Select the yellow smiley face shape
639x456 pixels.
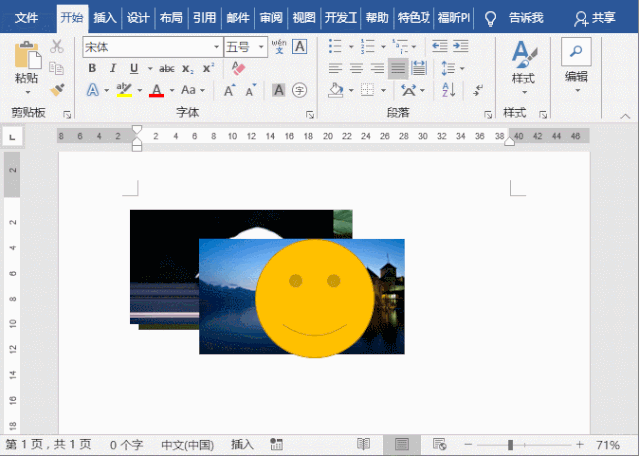(x=315, y=298)
